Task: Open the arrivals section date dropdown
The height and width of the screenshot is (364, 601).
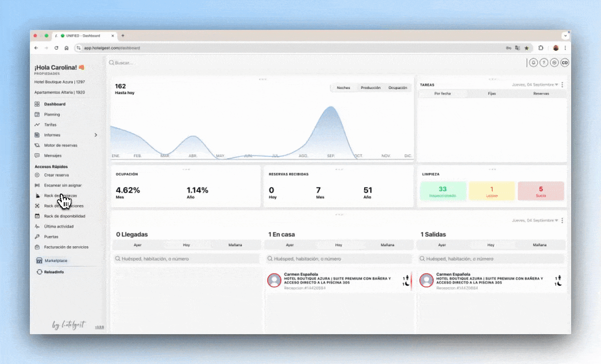Action: pyautogui.click(x=535, y=221)
